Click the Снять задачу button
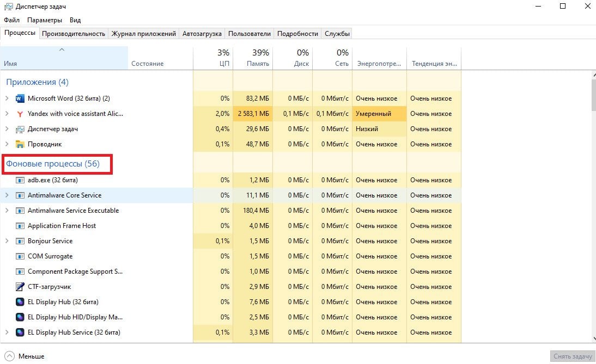This screenshot has width=596, height=364. [x=573, y=356]
